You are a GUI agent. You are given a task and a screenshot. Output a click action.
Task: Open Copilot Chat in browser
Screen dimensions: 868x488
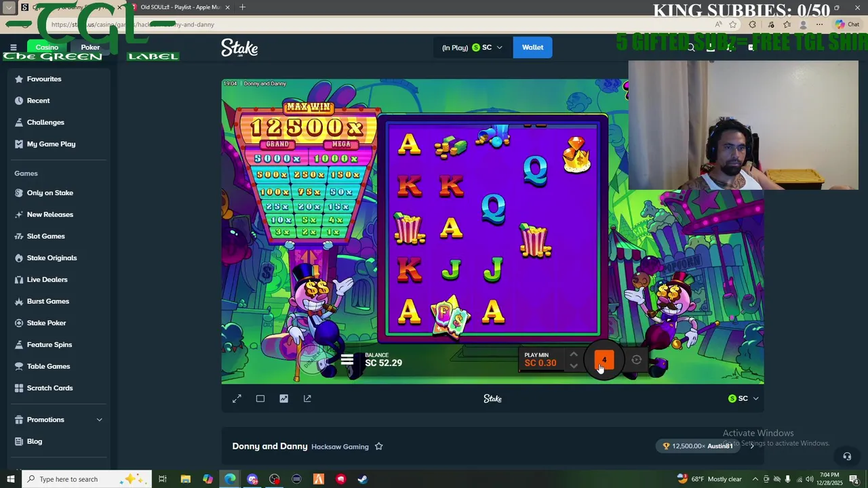pyautogui.click(x=848, y=24)
